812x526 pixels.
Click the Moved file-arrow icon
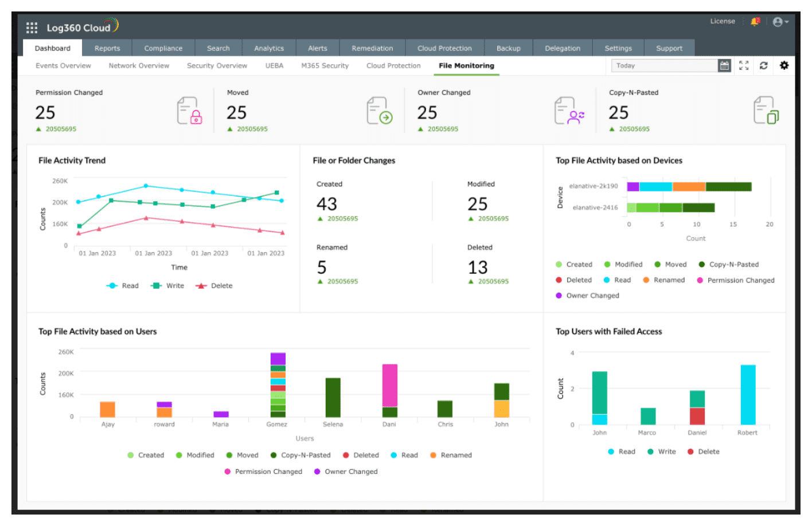tap(380, 111)
